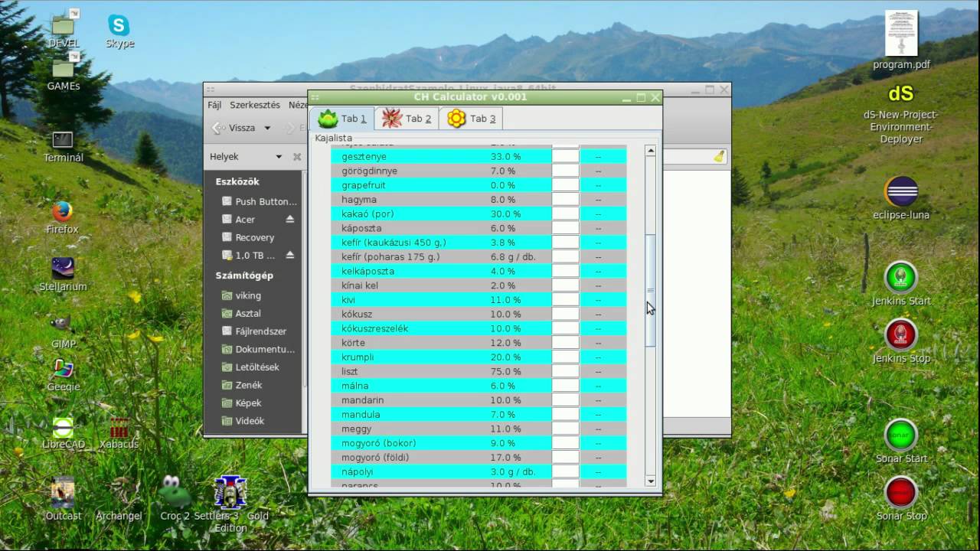Open the Zenék sidebar folder

coord(242,385)
